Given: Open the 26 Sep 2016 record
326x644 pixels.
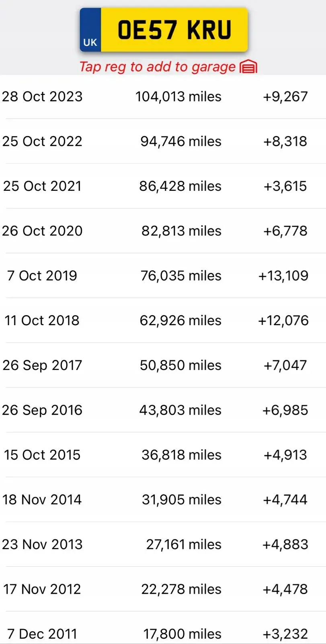Looking at the screenshot, I should click(x=163, y=410).
